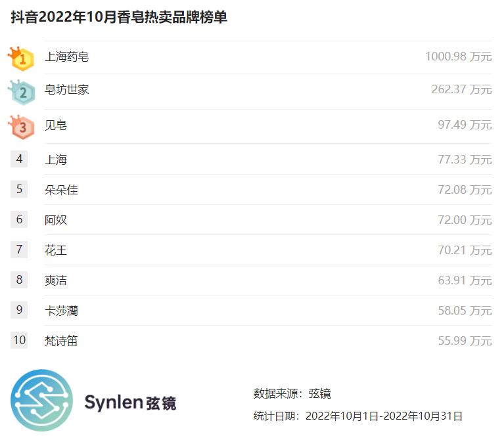This screenshot has width=504, height=440.
Task: Click the 数据来源：弦镜 line
Action: [292, 393]
